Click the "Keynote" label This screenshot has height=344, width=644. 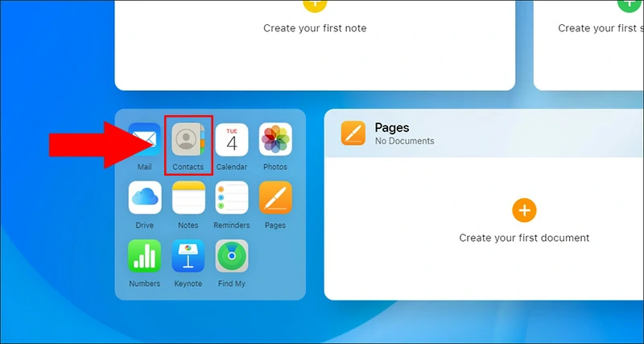coord(188,284)
